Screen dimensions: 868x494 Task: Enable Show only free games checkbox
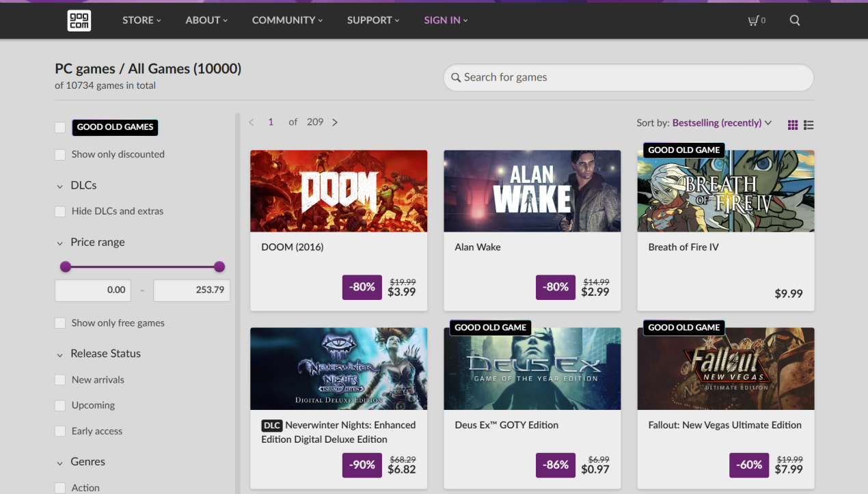pyautogui.click(x=60, y=323)
